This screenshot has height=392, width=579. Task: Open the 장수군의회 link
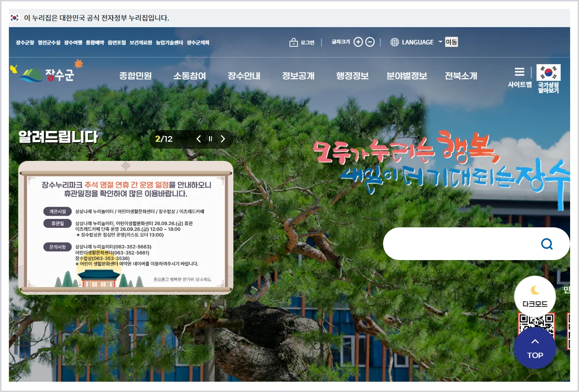click(198, 43)
